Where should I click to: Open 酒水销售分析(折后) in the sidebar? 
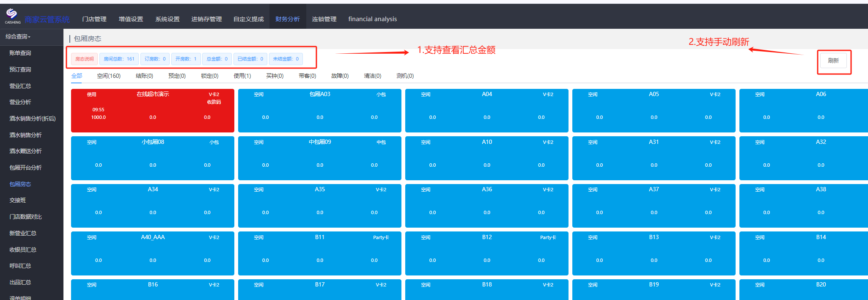[33, 118]
